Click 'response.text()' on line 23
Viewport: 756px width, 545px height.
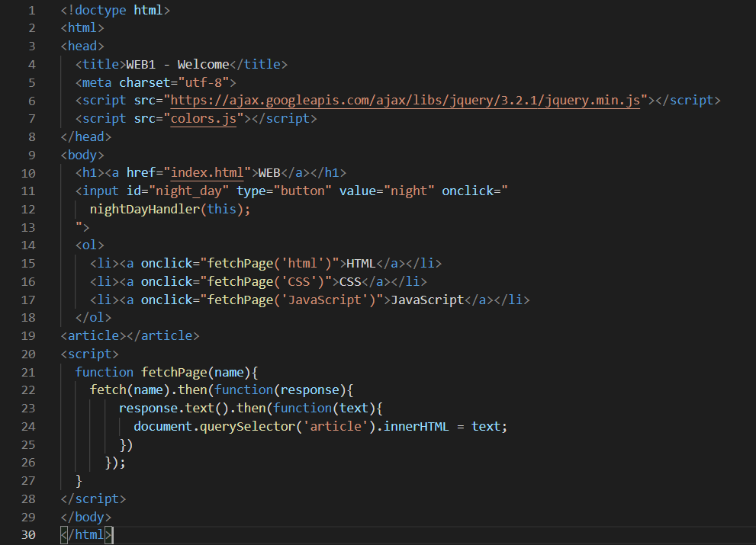pyautogui.click(x=174, y=408)
